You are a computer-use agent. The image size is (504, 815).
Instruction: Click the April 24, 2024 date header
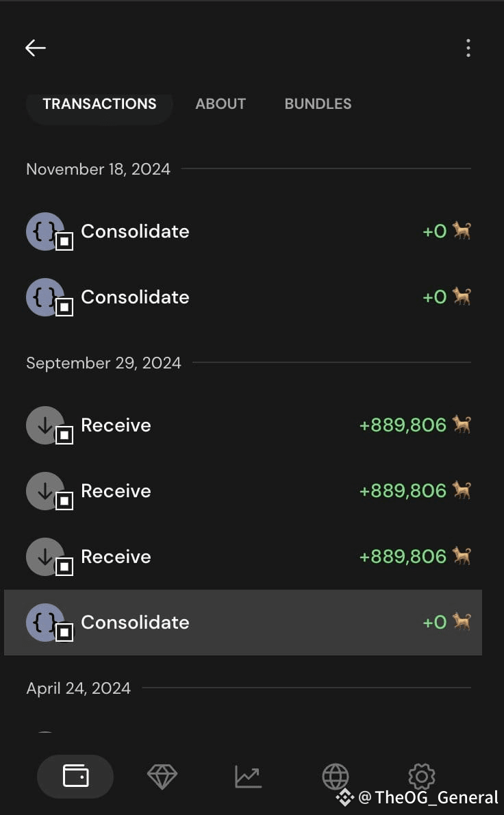click(x=79, y=688)
